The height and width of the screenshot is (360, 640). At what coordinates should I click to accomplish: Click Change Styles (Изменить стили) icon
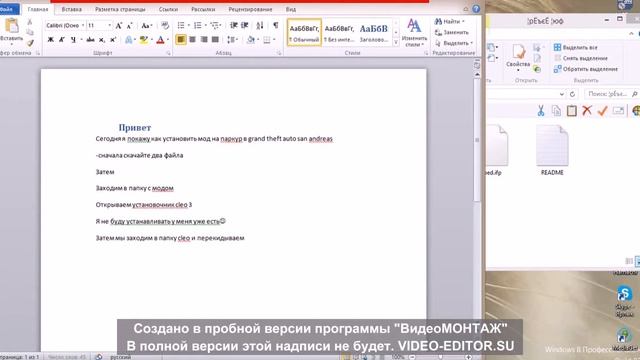[414, 33]
